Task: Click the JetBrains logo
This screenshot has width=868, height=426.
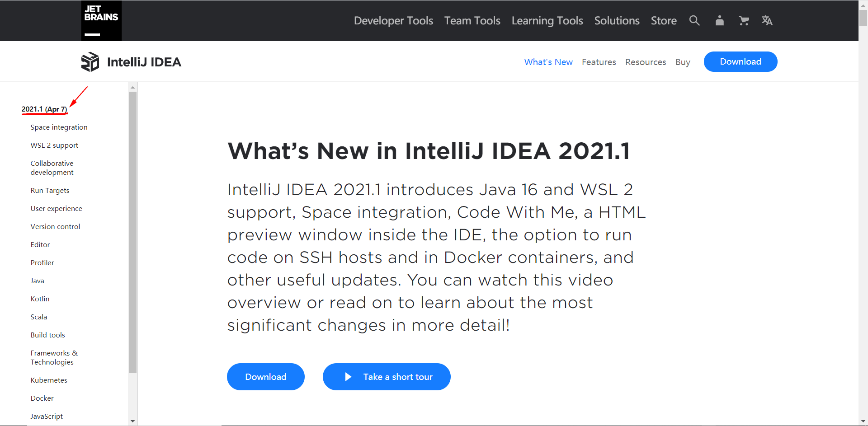Action: [x=101, y=21]
